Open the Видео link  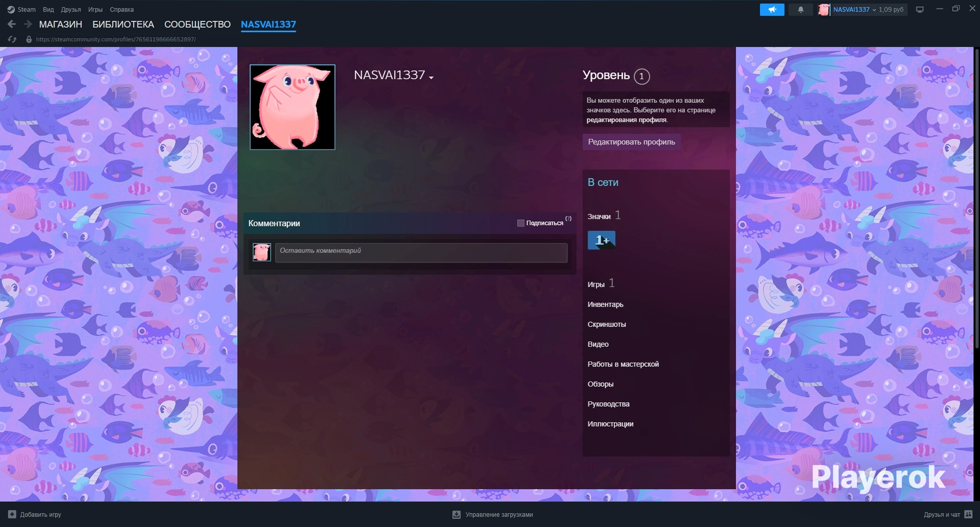(x=598, y=345)
